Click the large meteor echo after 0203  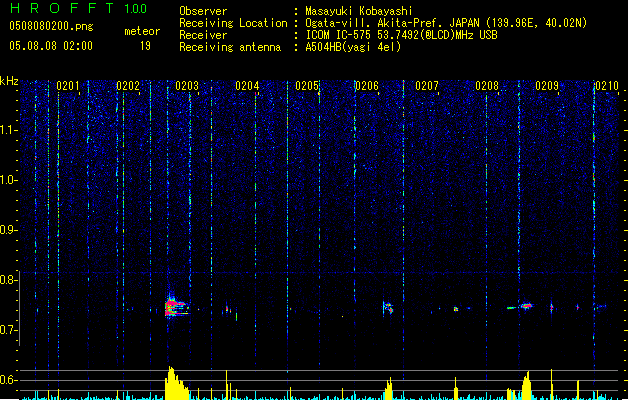(176, 307)
